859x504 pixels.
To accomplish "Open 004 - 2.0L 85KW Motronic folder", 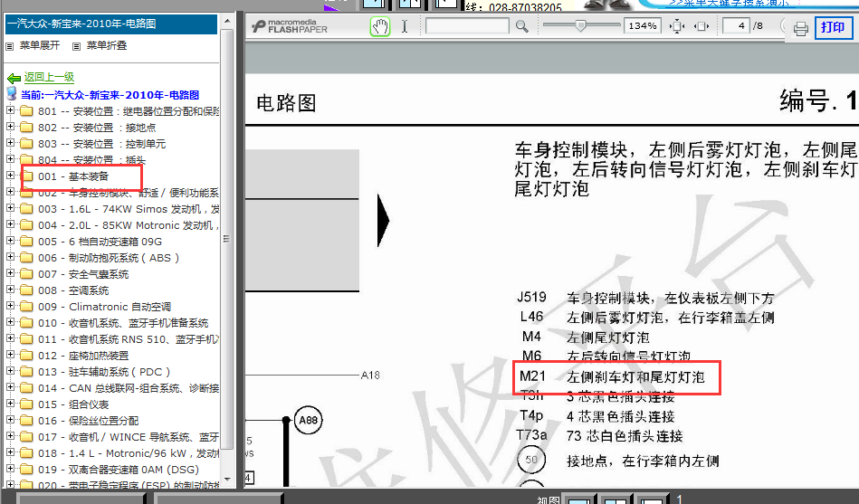I will [129, 225].
